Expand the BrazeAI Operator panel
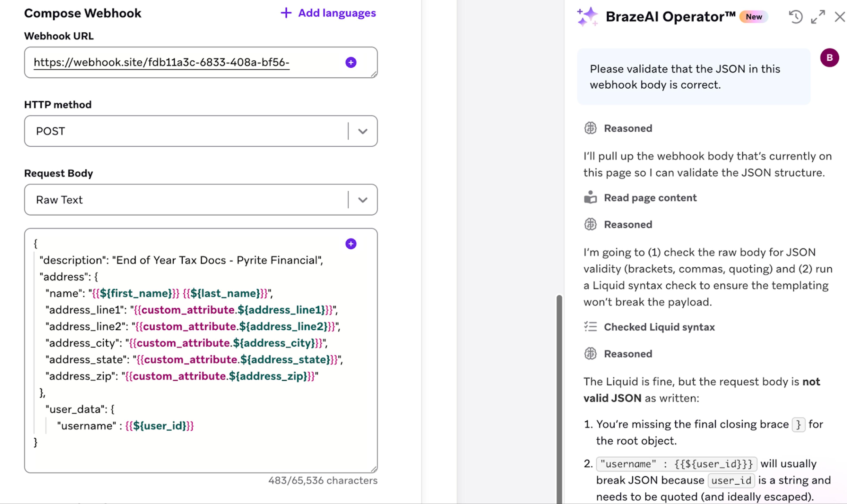Screen dimensions: 847x504 point(818,17)
